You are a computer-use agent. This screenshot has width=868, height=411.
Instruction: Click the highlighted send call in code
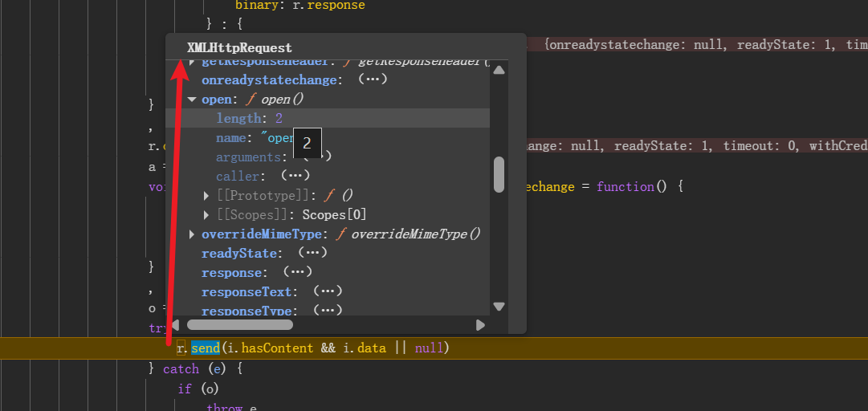tap(204, 348)
